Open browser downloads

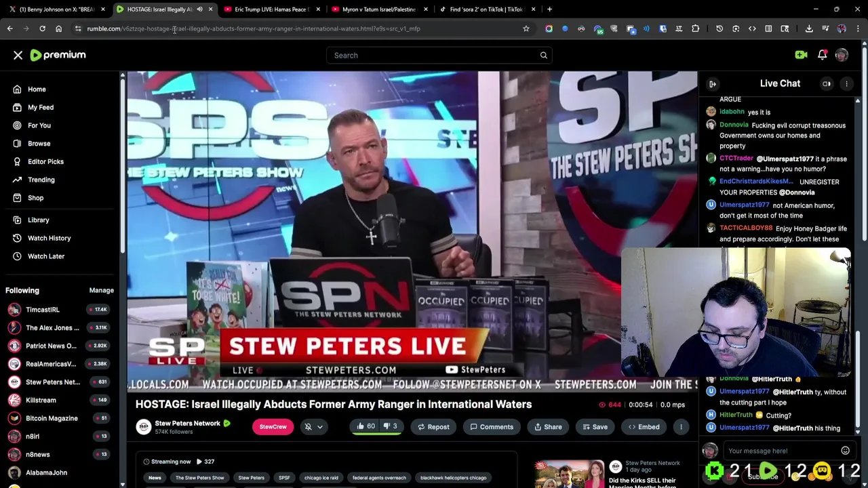[x=809, y=28]
